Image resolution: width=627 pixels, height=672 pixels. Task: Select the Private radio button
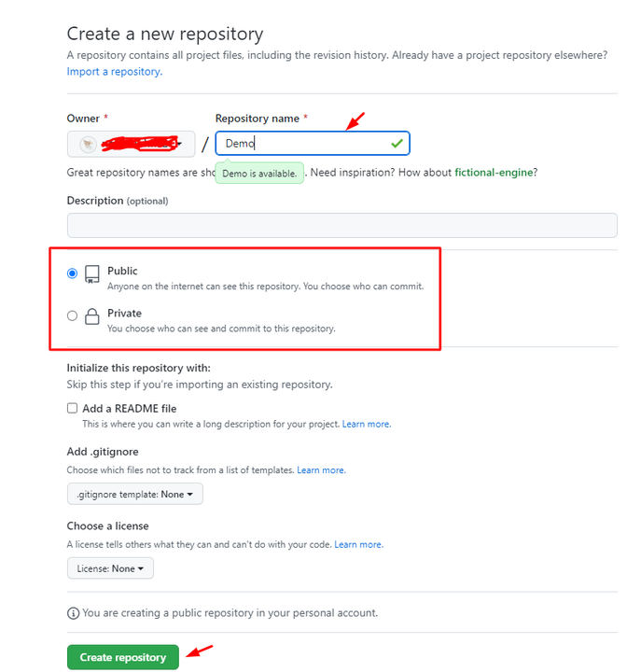point(73,315)
